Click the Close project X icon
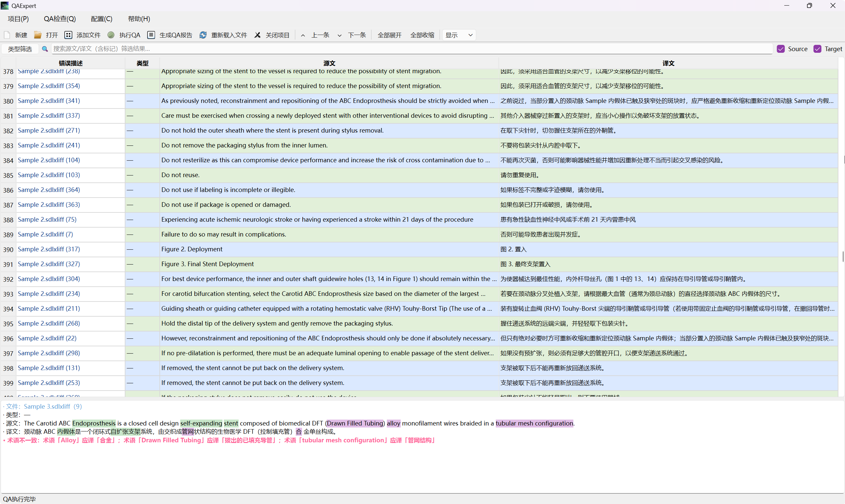This screenshot has height=504, width=845. (257, 35)
